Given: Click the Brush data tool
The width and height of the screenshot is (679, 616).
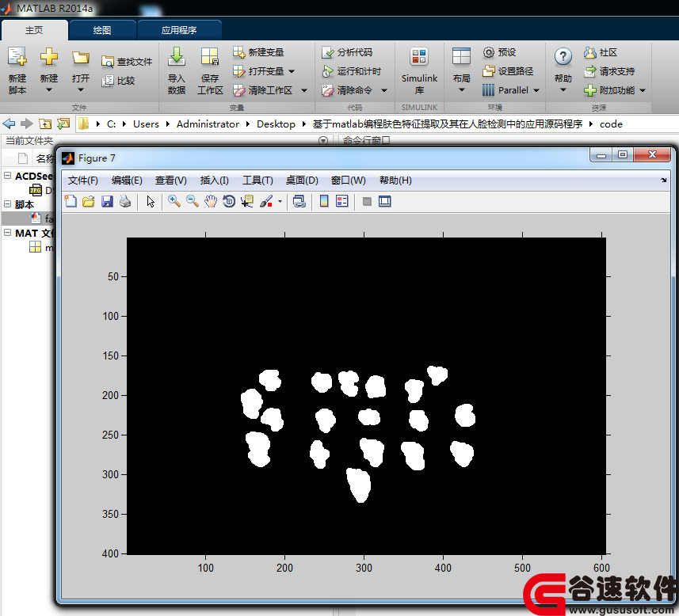Looking at the screenshot, I should [x=266, y=201].
